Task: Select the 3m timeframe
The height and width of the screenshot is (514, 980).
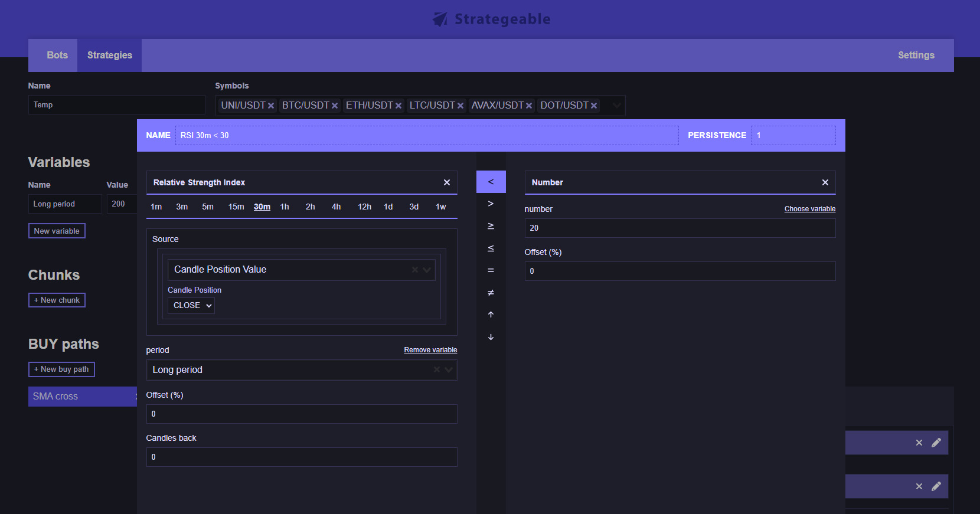Action: pos(182,207)
